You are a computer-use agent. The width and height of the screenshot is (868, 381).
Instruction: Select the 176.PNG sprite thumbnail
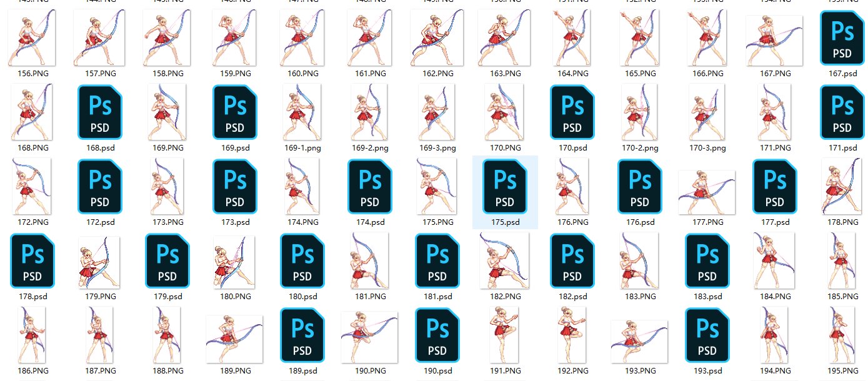click(x=572, y=186)
